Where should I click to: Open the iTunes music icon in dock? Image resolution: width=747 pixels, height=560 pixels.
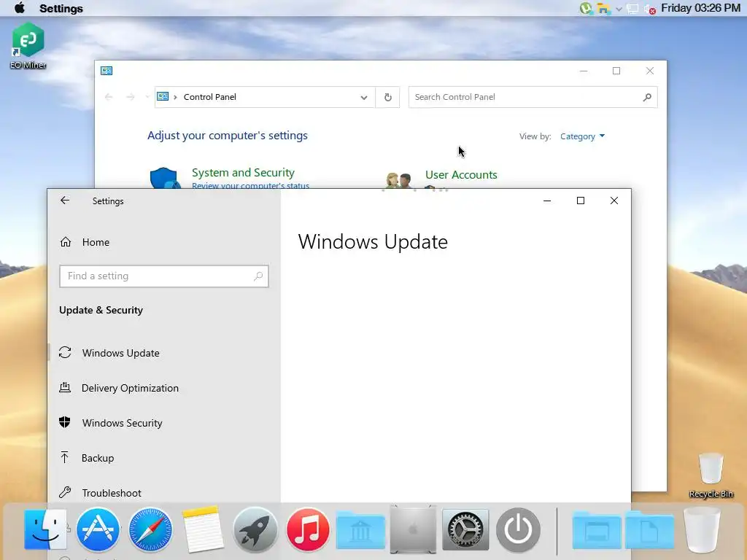coord(308,529)
